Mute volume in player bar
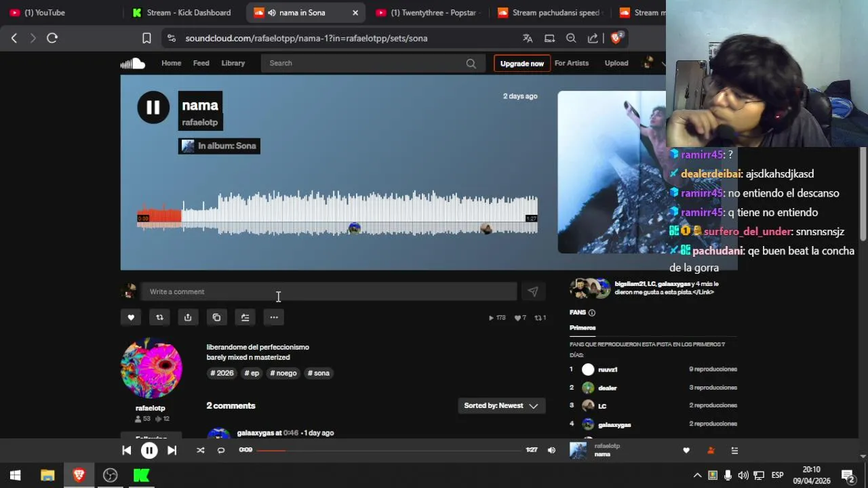The image size is (868, 488). 551,450
